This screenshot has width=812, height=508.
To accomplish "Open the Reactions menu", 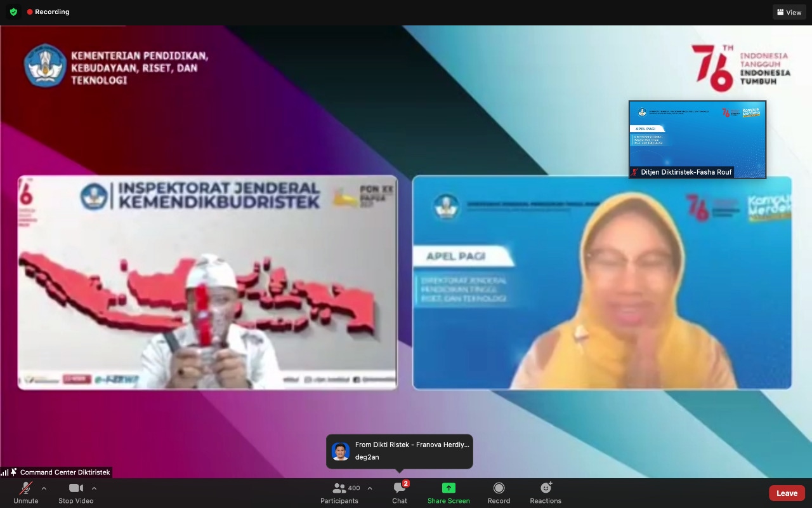I will click(x=546, y=492).
